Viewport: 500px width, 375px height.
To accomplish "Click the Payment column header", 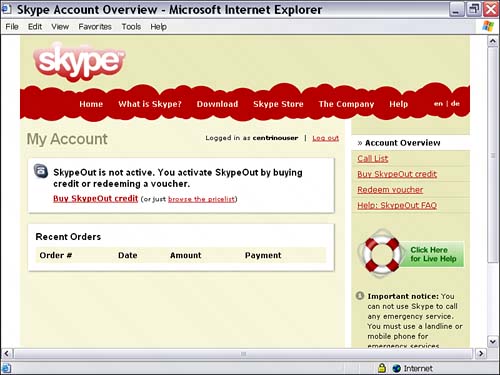I will pyautogui.click(x=263, y=255).
